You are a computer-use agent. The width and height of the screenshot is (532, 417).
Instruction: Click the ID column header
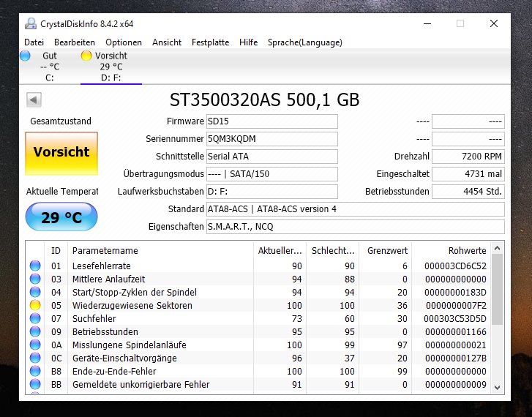point(56,251)
